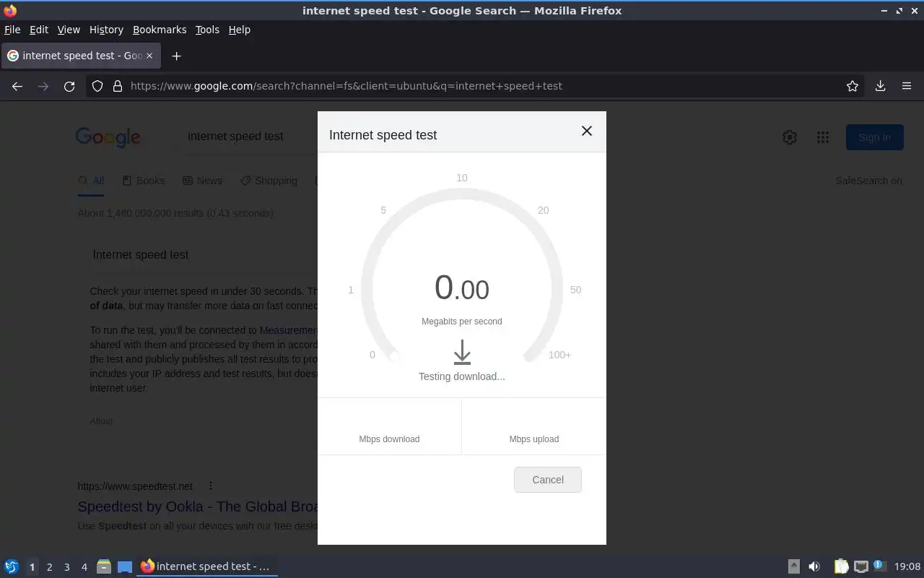
Task: Select the internet speed test browser tab
Action: pyautogui.click(x=81, y=56)
